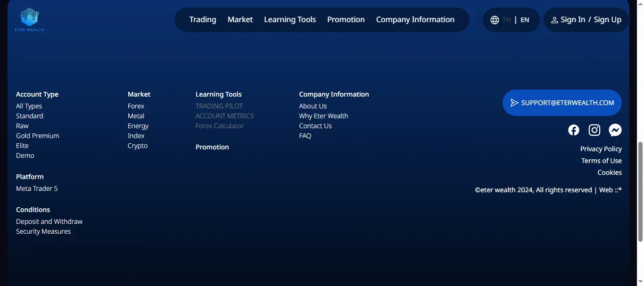Open Index market link
The height and width of the screenshot is (286, 644).
(x=136, y=136)
